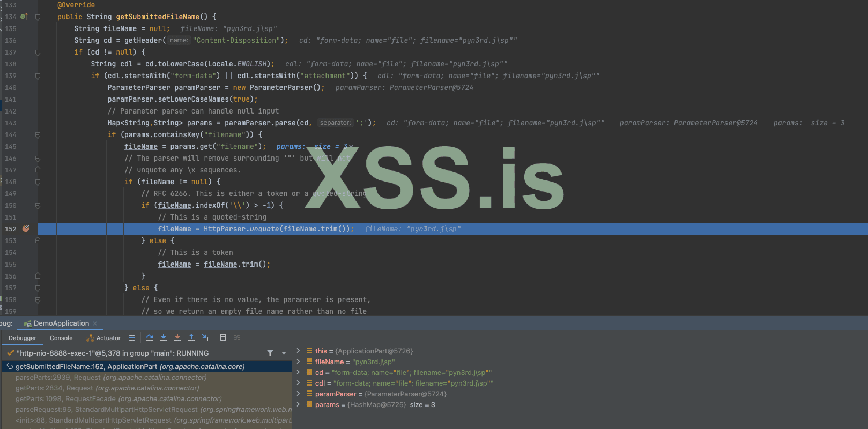Expand the paramParser variable node

click(x=299, y=394)
